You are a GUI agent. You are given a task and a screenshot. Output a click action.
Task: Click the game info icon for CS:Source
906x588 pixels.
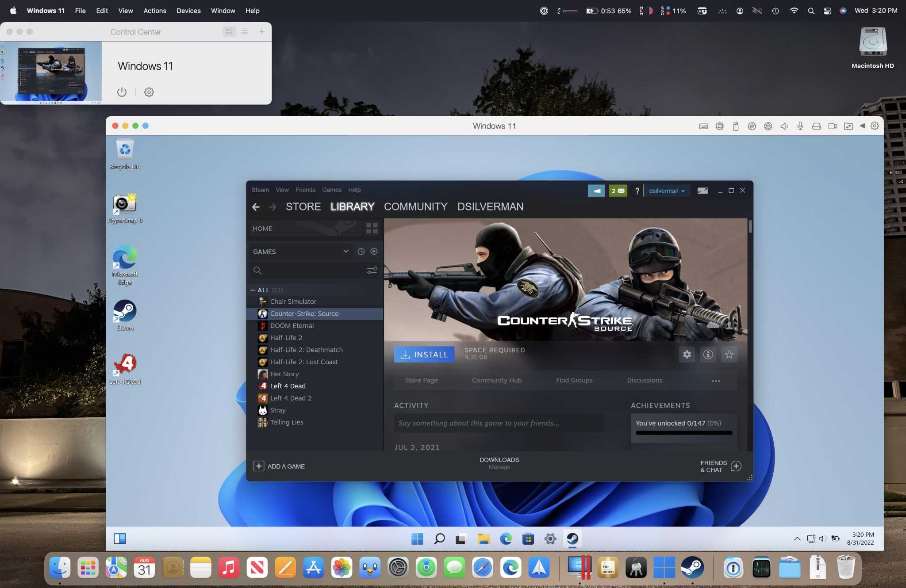pyautogui.click(x=708, y=355)
